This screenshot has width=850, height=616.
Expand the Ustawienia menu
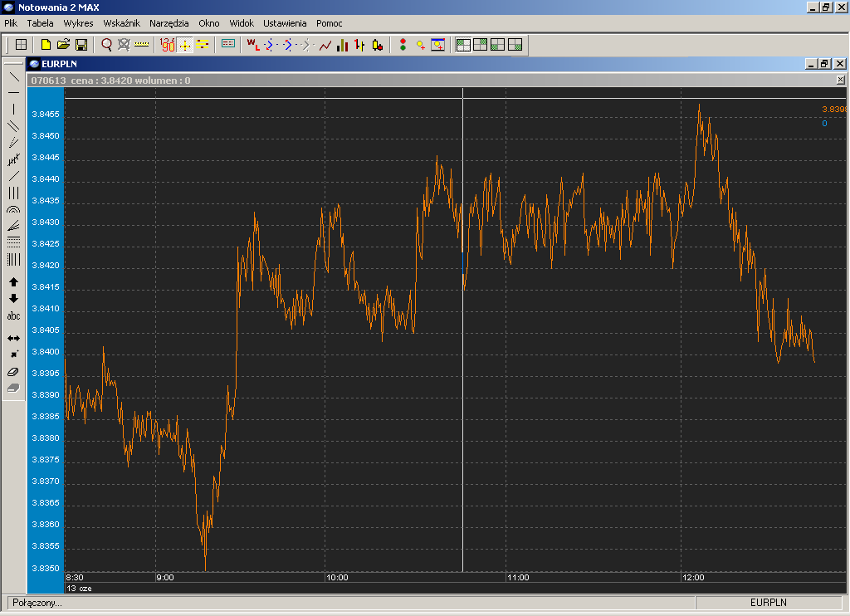tap(285, 23)
